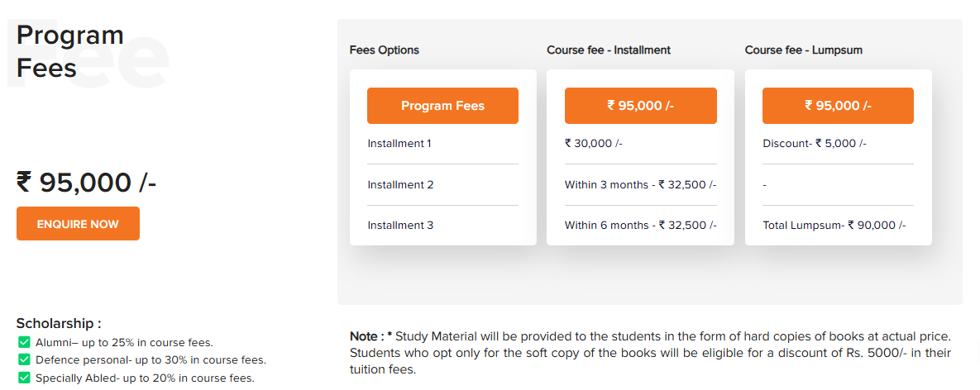Click the lumpsum ₹ 95,000 orange header

pos(838,106)
